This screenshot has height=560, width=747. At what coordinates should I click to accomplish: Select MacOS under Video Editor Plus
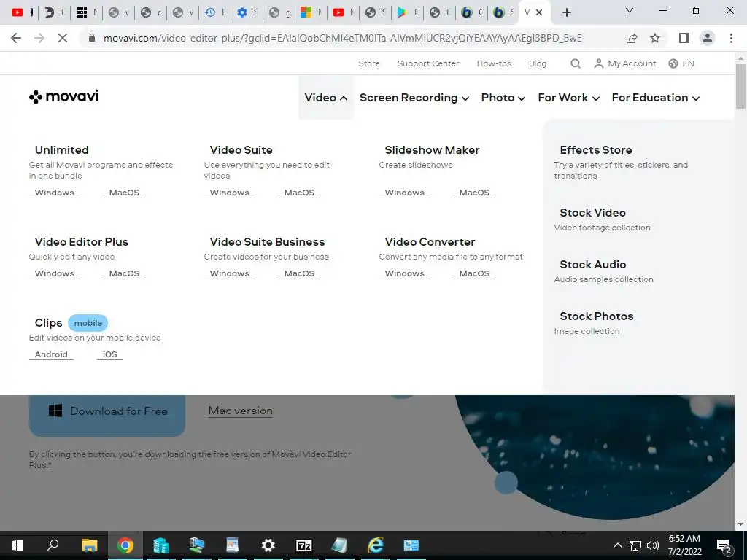click(x=124, y=273)
